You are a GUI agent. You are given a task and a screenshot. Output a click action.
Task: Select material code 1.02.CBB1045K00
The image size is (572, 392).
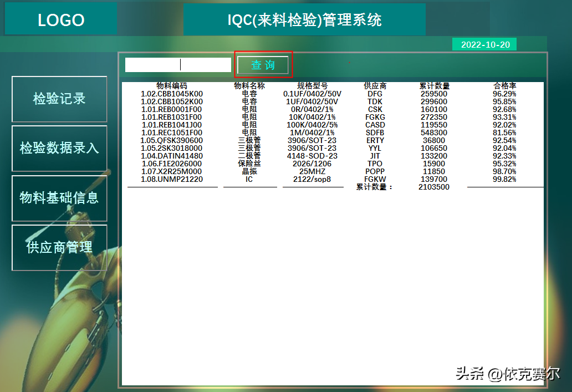tap(172, 94)
